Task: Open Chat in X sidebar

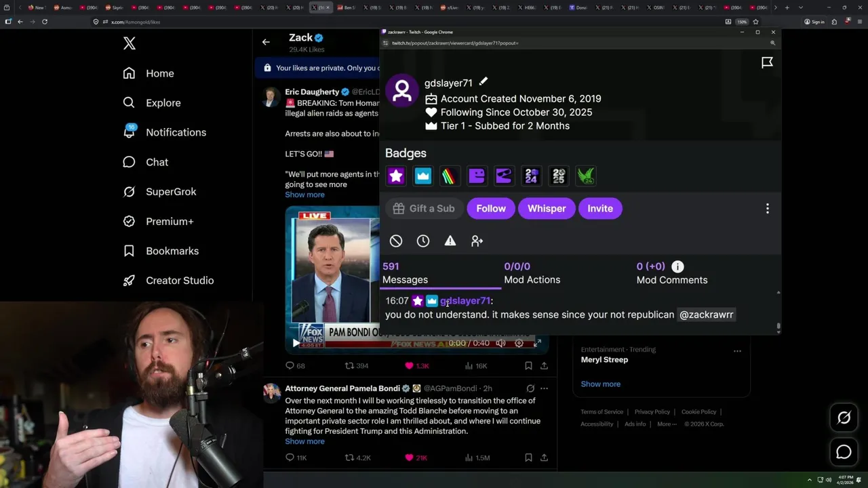Action: tap(146, 162)
